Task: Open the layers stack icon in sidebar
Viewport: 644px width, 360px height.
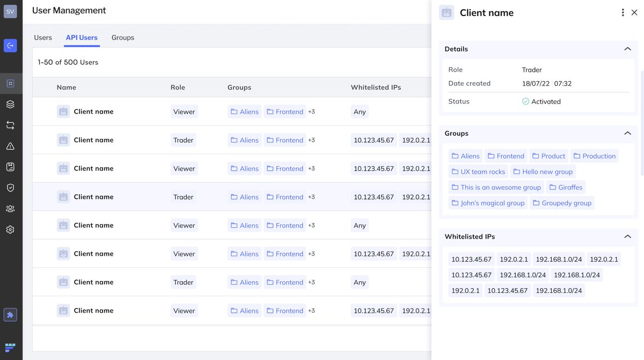Action: pyautogui.click(x=10, y=104)
